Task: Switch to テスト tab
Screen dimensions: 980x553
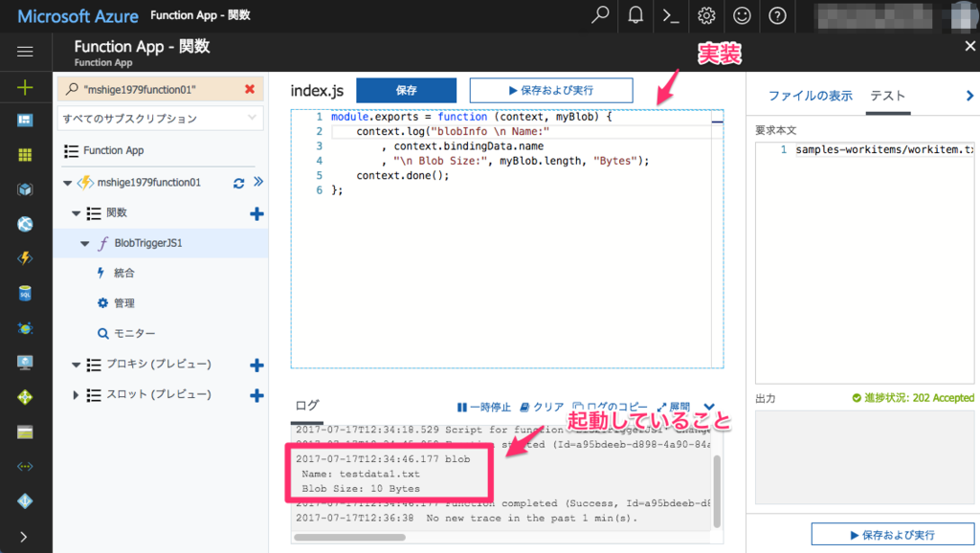Action: 887,96
